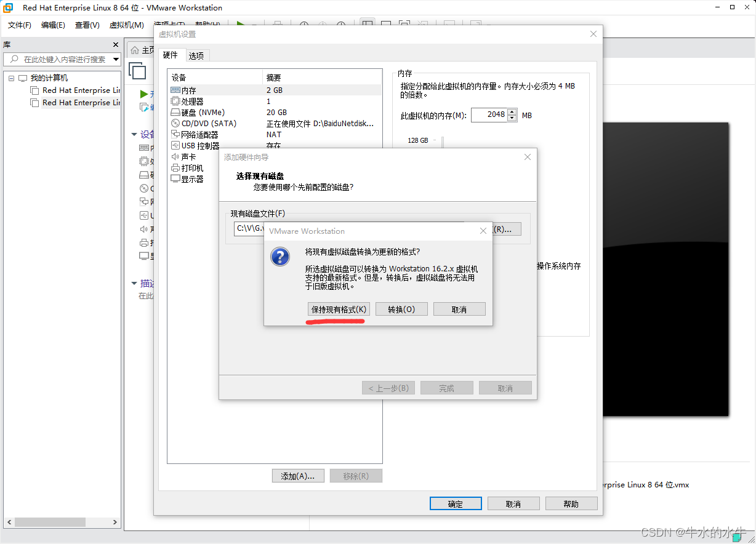The width and height of the screenshot is (756, 544).
Task: Click 确定 in the virtual machine settings dialog
Action: click(456, 503)
